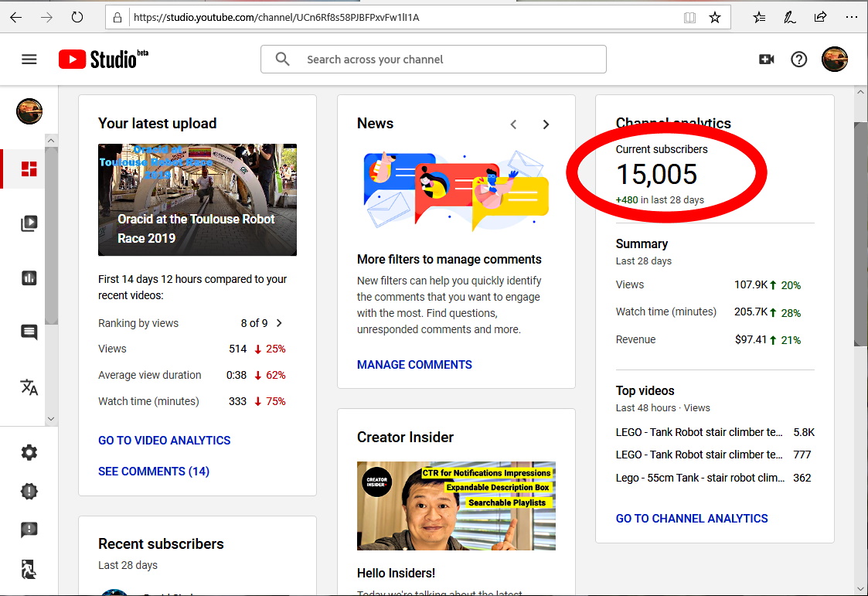Click the browser share icon
The height and width of the screenshot is (596, 868).
[x=820, y=17]
